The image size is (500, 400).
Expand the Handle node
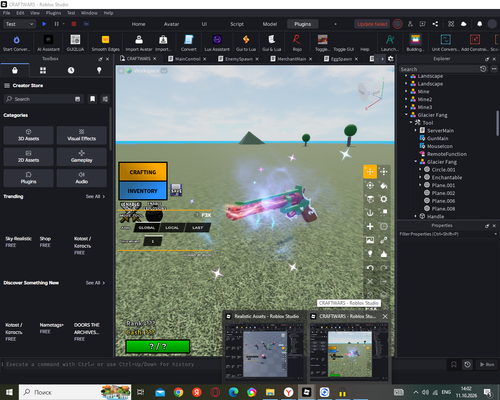(416, 216)
